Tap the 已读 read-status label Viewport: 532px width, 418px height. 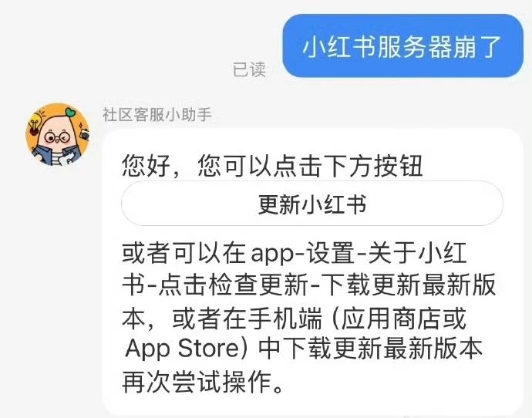249,70
